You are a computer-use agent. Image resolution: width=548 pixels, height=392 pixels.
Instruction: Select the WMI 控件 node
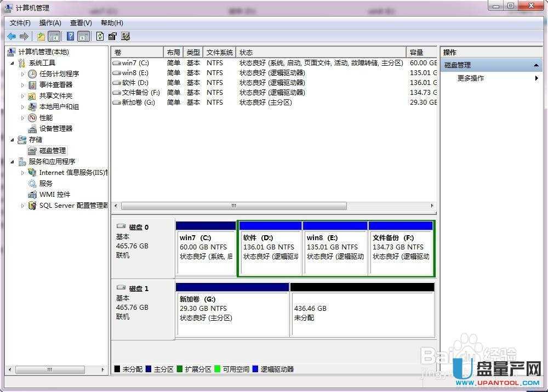54,194
